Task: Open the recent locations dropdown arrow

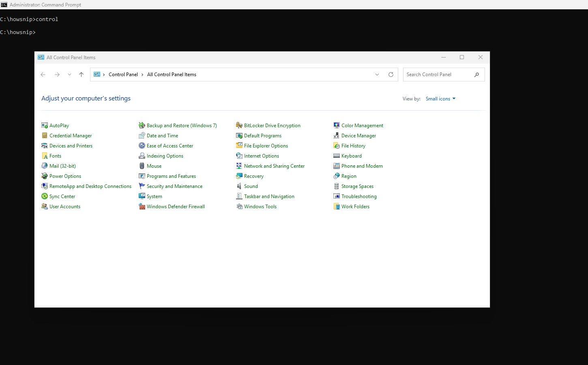Action: [x=69, y=75]
